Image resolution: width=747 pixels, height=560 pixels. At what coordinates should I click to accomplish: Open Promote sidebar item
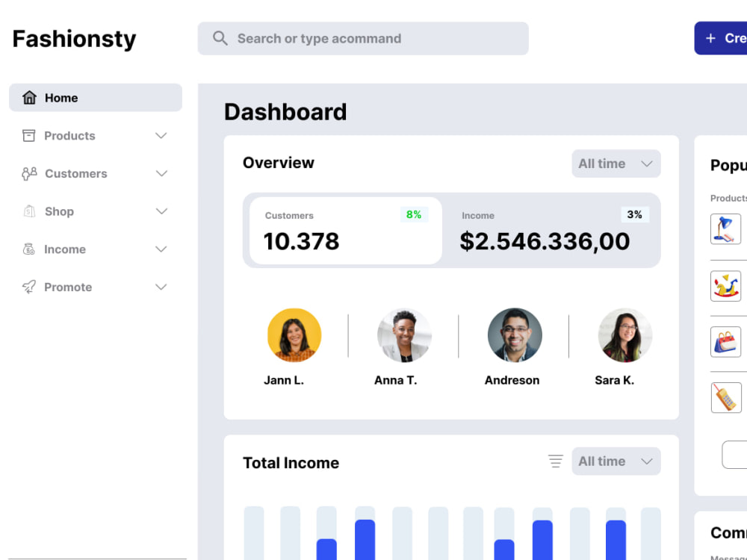(x=96, y=287)
